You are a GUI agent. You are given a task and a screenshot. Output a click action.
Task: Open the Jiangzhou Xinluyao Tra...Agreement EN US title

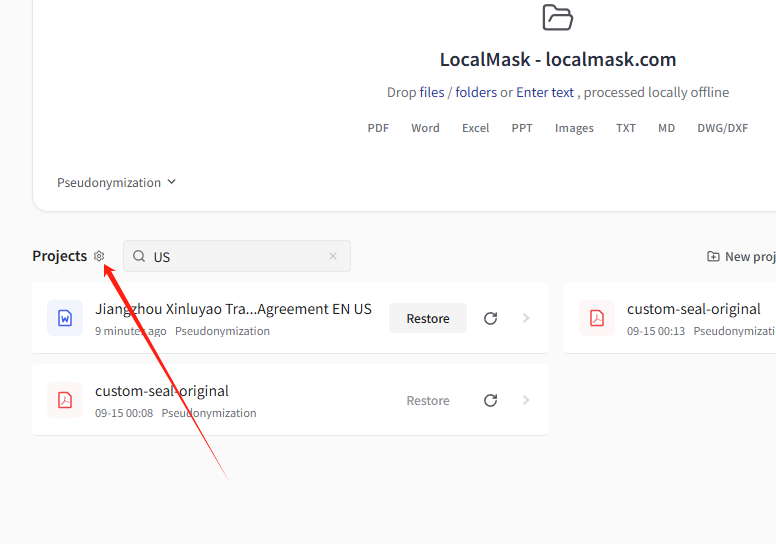(x=233, y=309)
